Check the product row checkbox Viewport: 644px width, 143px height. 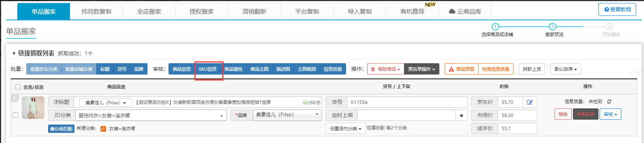[x=15, y=115]
